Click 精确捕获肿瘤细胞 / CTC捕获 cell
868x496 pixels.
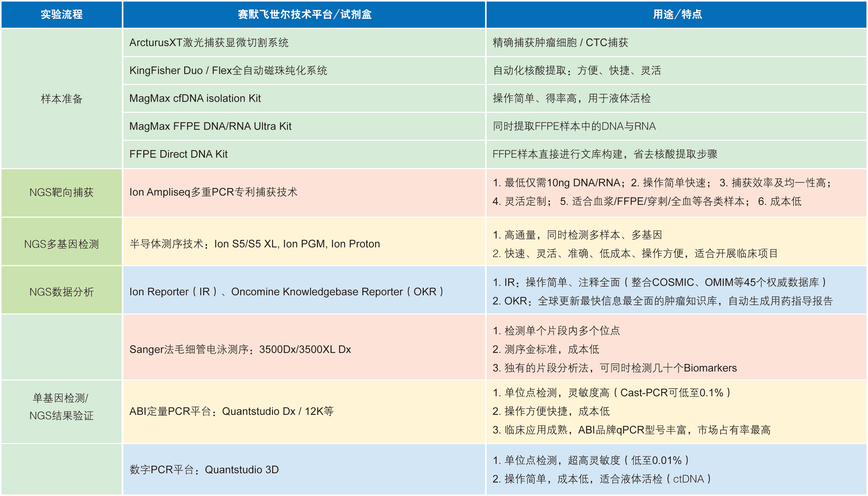[677, 43]
